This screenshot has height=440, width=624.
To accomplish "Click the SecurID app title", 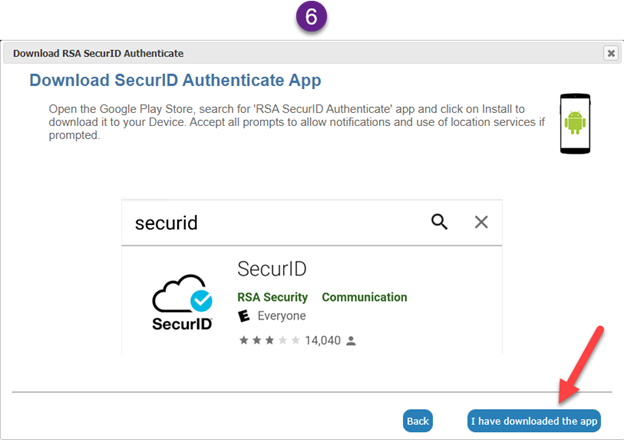I will click(271, 269).
